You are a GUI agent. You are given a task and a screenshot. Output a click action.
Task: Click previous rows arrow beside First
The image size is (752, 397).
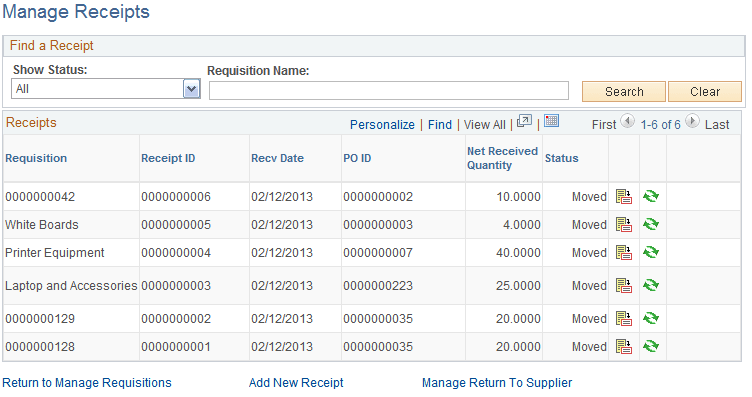628,121
